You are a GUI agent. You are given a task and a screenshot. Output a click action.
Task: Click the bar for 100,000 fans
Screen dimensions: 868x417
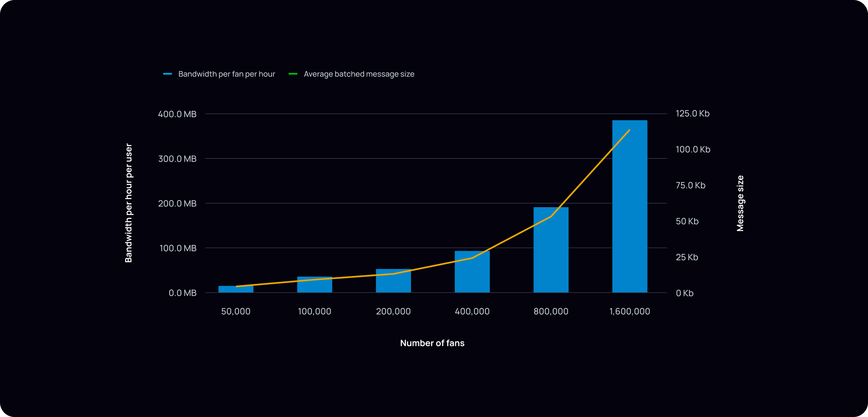[314, 285]
